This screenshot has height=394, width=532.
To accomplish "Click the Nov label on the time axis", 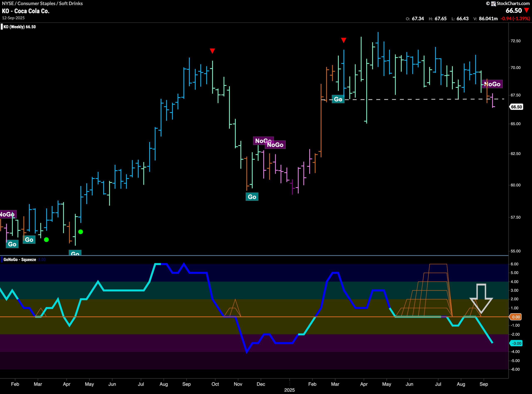I will 238,384.
